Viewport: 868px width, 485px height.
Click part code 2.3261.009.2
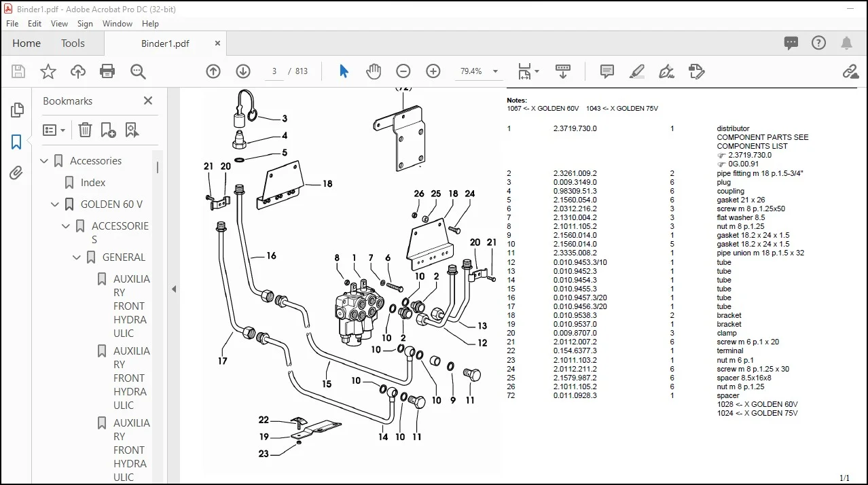click(575, 173)
